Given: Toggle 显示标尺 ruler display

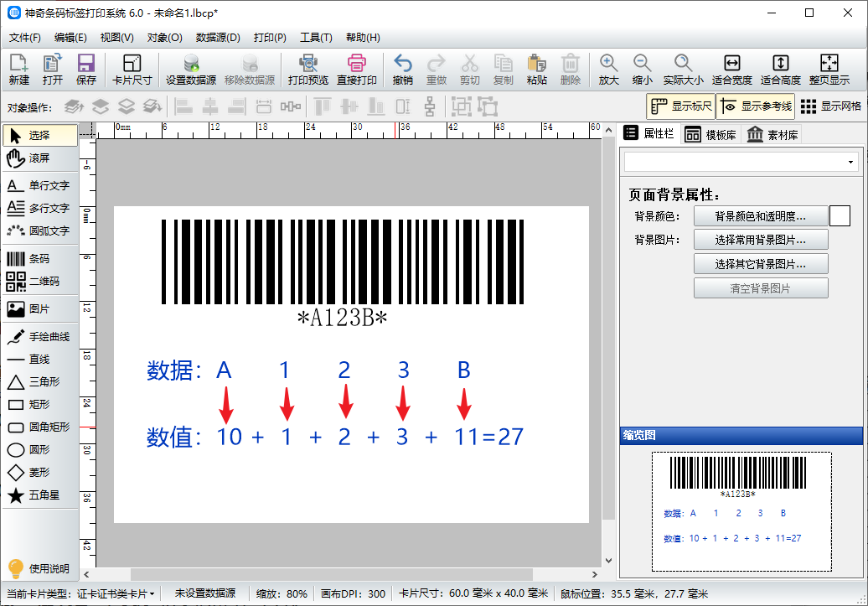Looking at the screenshot, I should click(x=681, y=106).
